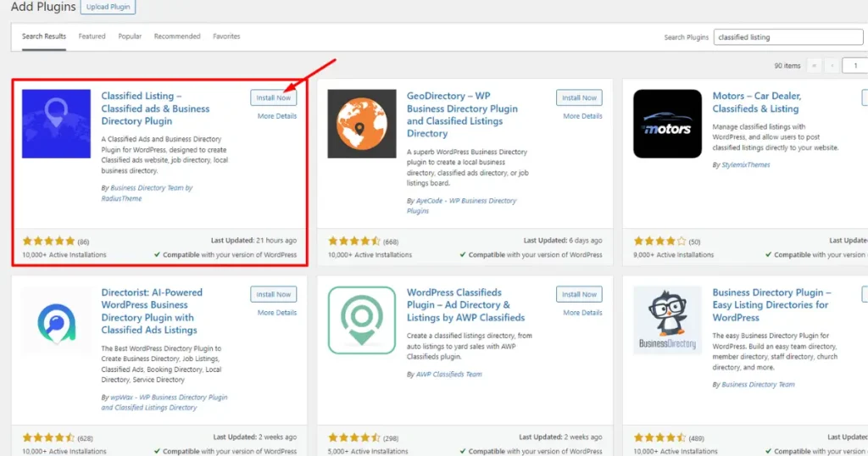868x456 pixels.
Task: View More Details for Directorist
Action: point(277,313)
